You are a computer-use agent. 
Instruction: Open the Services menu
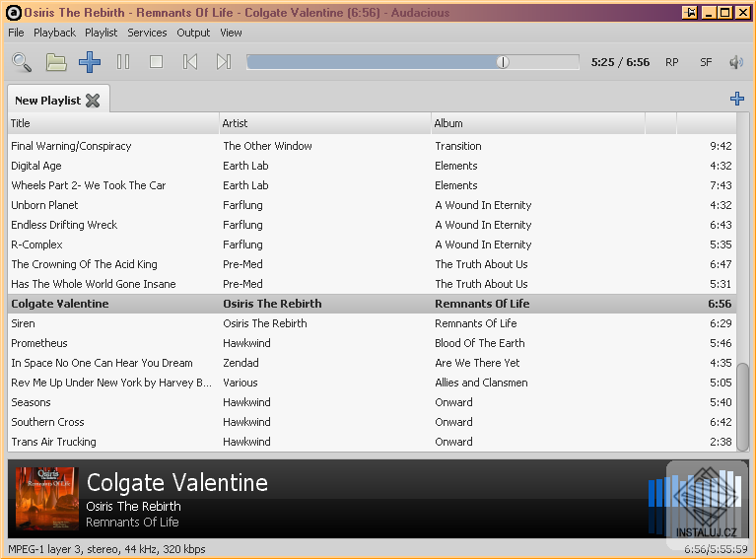coord(147,33)
